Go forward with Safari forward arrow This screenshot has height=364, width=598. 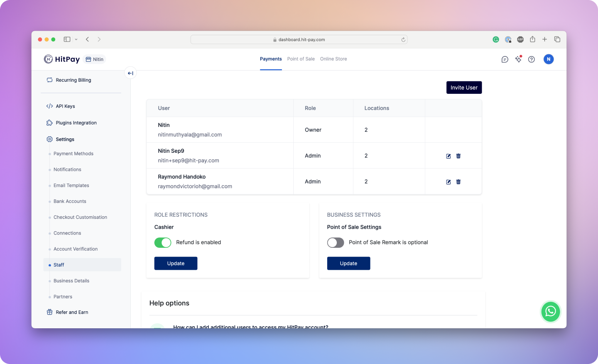point(99,39)
